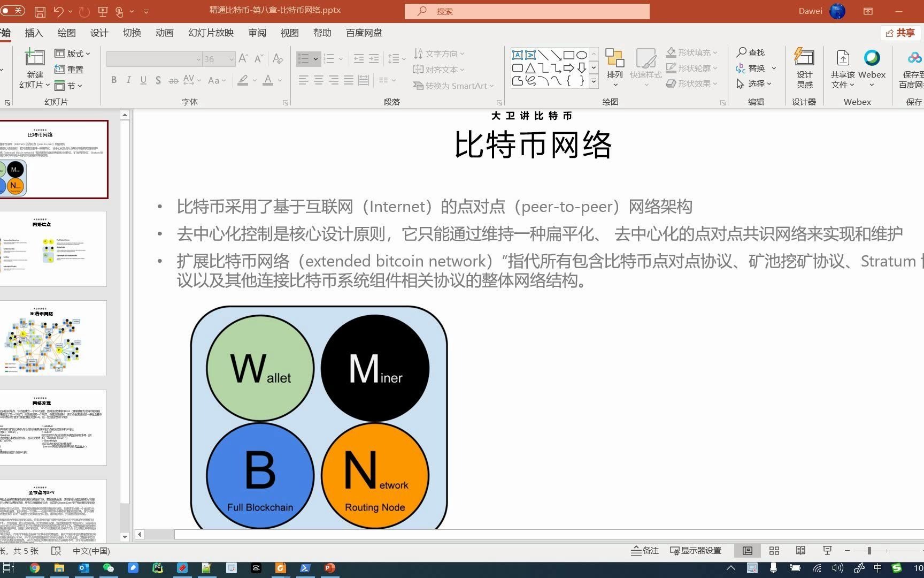
Task: Toggle underline formatting
Action: coord(143,80)
